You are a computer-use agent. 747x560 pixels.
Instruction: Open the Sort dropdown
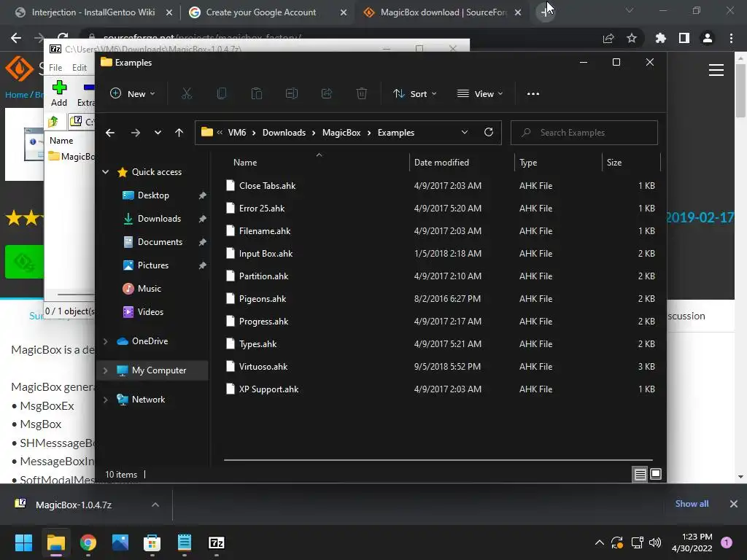click(x=414, y=94)
